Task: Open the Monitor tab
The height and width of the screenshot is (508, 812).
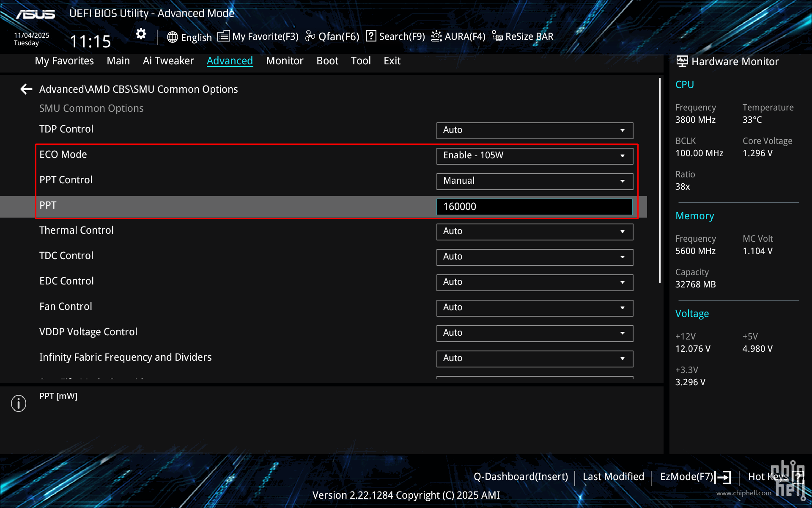Action: pos(285,61)
